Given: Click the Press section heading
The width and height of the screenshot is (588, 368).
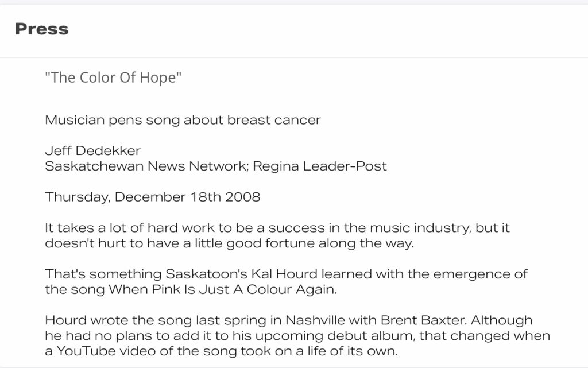Looking at the screenshot, I should [41, 29].
